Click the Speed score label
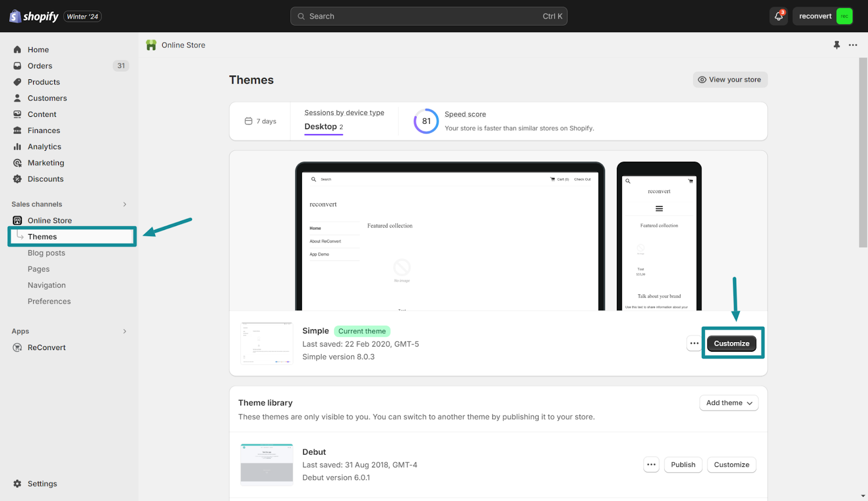The width and height of the screenshot is (868, 501). click(x=465, y=114)
